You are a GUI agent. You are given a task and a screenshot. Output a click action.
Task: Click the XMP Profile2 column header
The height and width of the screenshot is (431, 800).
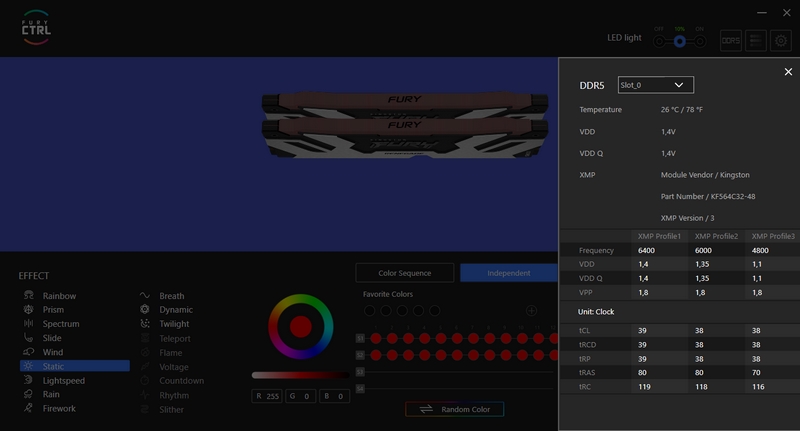tap(716, 236)
